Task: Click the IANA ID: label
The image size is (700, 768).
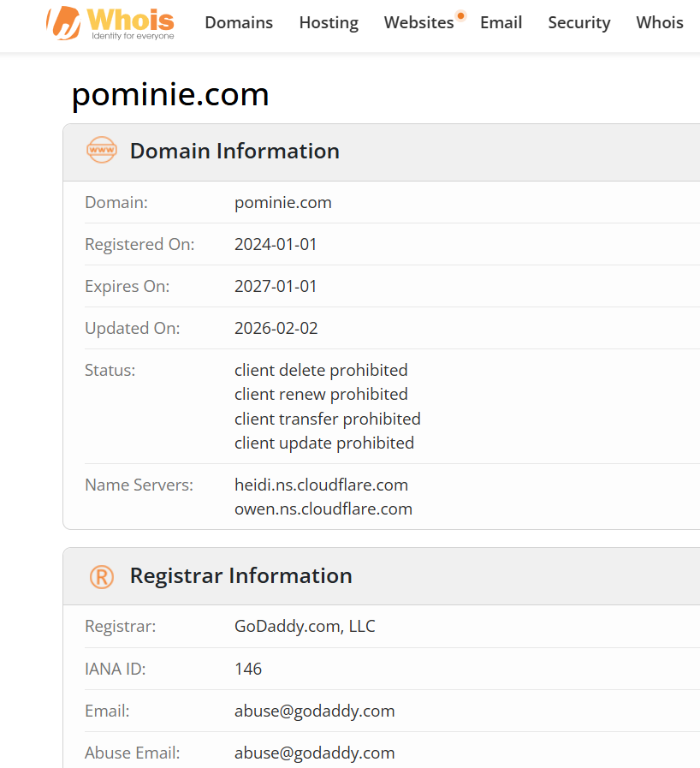Action: (115, 669)
